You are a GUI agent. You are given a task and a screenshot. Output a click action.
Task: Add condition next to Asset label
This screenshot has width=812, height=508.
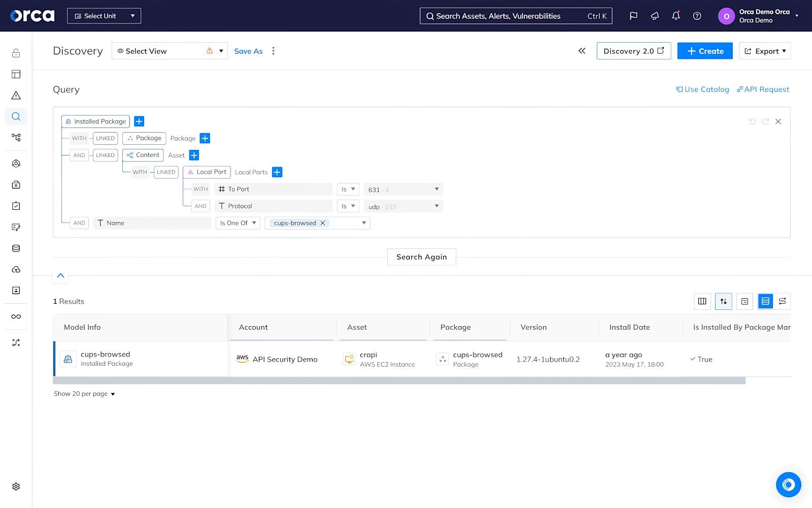click(x=194, y=155)
